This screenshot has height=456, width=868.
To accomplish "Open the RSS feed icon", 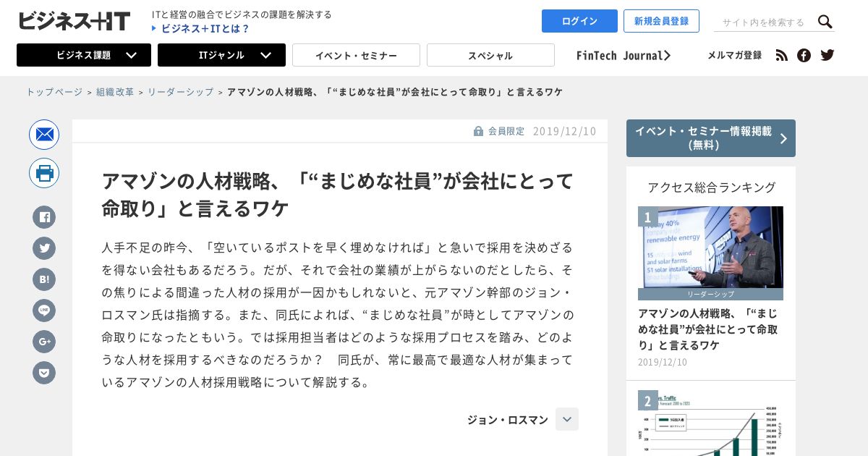I will [781, 55].
